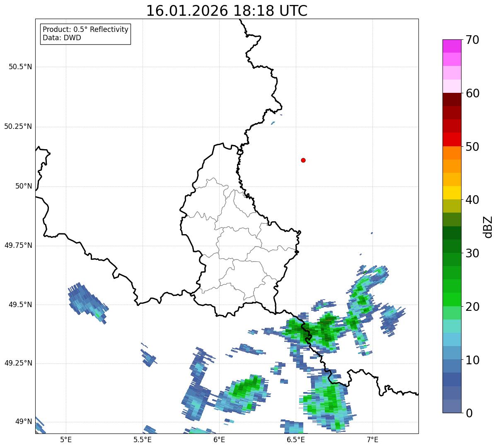Click the latitude label 50.25°N
The height and width of the screenshot is (448, 498).
pos(18,126)
